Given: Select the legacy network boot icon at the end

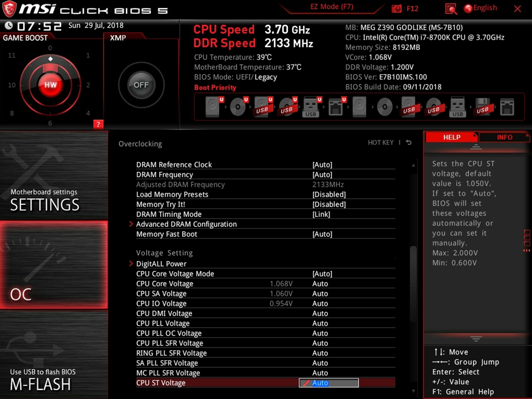Looking at the screenshot, I should [507, 107].
